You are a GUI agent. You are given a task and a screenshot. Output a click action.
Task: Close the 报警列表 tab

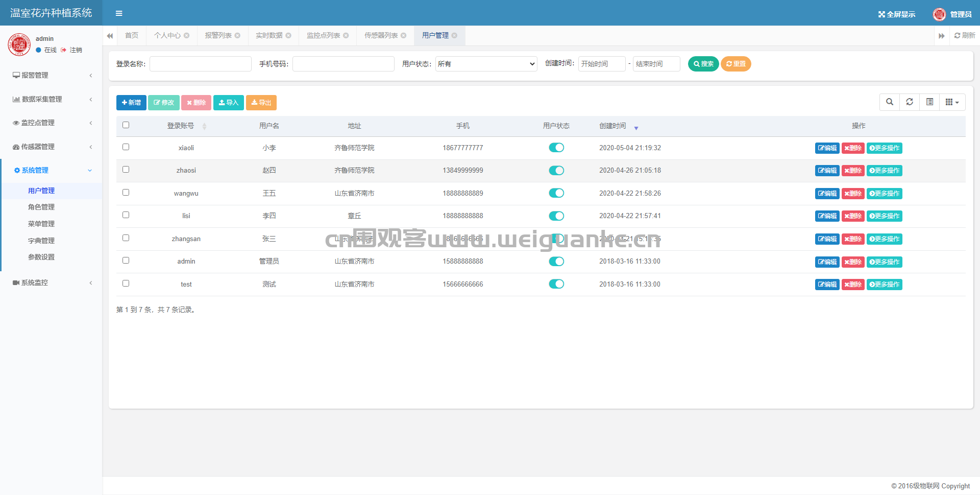237,35
